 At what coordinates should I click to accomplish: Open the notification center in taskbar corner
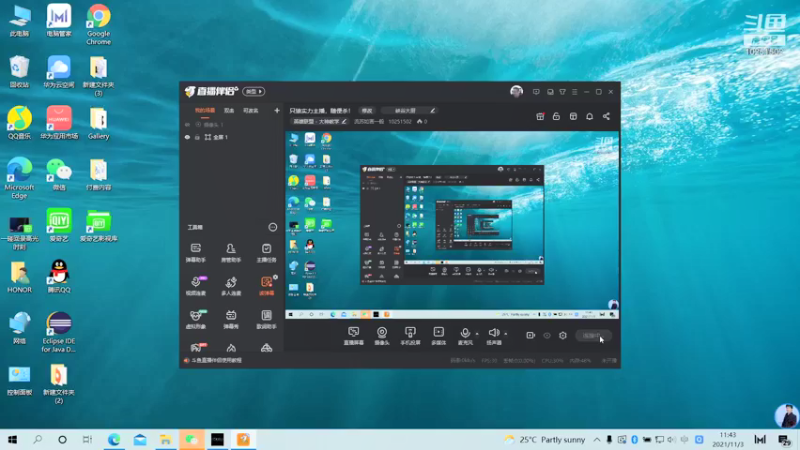tap(785, 439)
